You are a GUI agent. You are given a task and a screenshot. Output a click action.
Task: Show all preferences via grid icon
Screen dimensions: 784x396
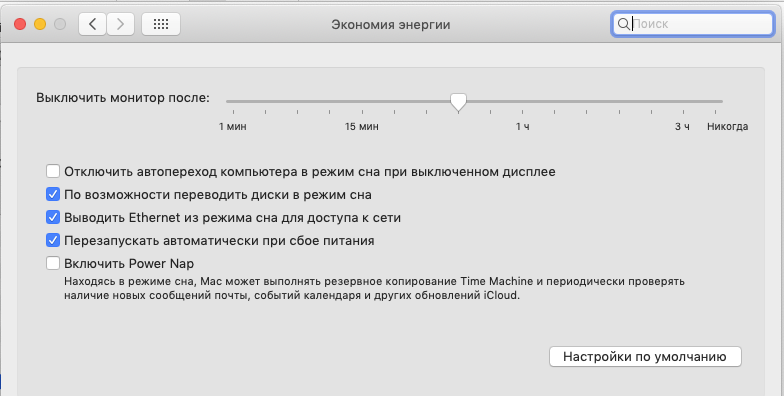pyautogui.click(x=161, y=24)
